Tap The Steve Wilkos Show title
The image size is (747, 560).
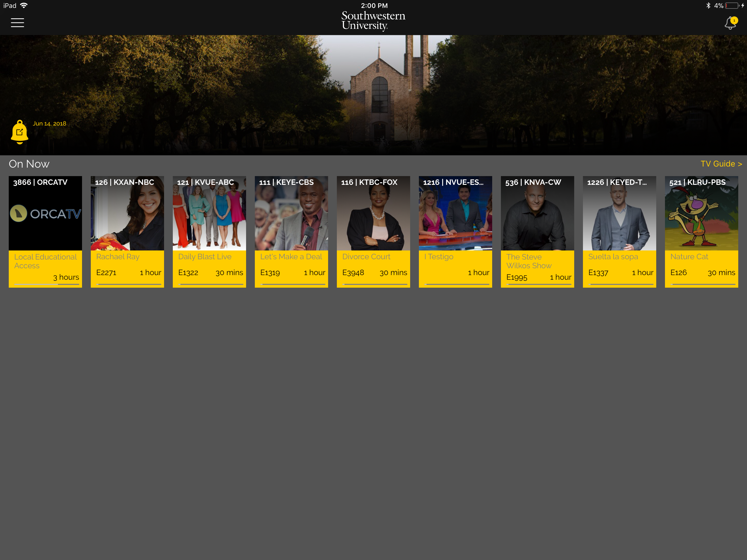(529, 261)
